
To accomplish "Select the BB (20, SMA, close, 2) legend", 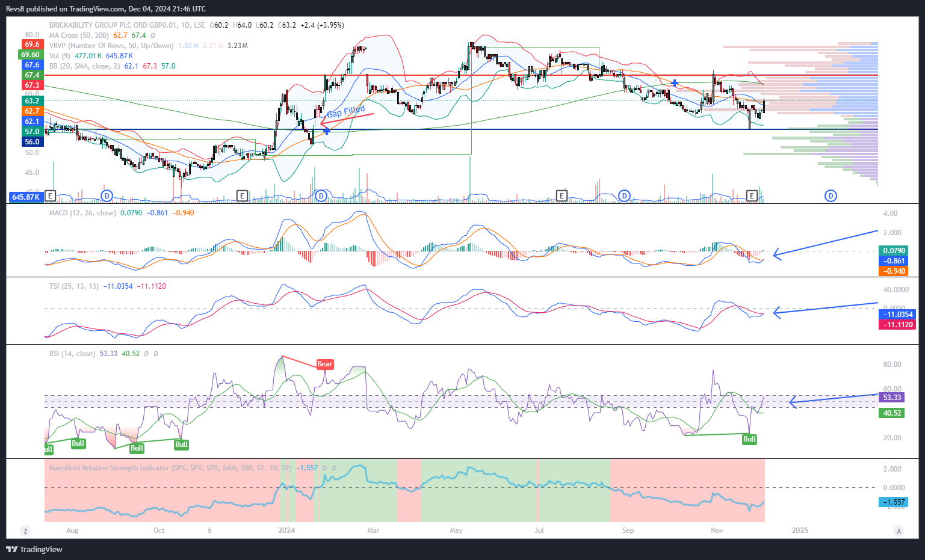I will (85, 66).
